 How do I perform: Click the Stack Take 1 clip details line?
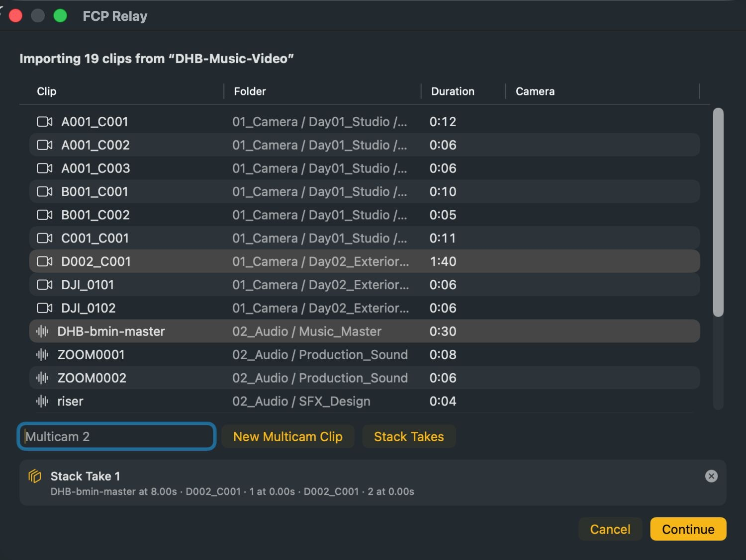pyautogui.click(x=232, y=491)
